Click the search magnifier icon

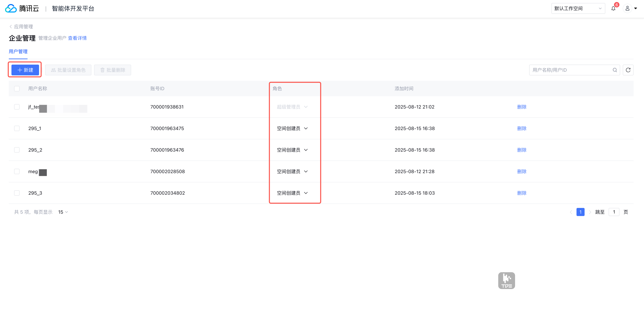pos(615,70)
